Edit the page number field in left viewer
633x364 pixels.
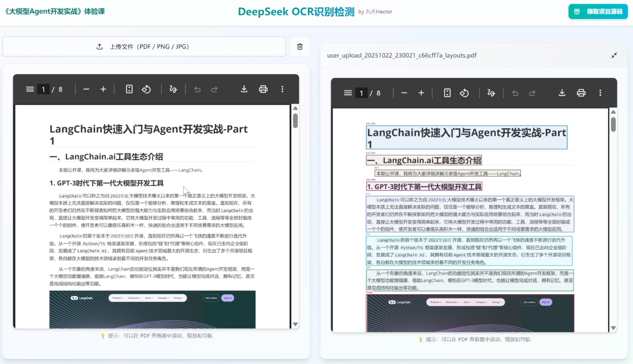43,89
